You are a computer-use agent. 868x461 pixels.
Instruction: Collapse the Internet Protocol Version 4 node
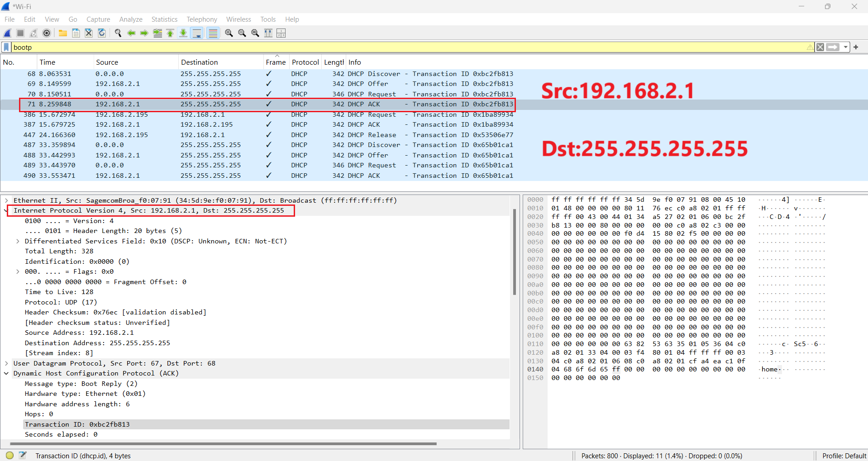[6, 210]
